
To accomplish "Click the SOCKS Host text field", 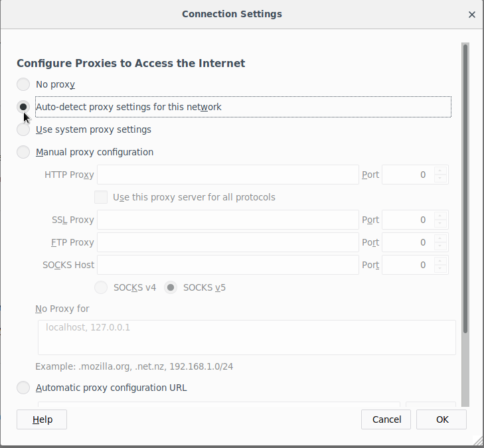I will tap(228, 265).
